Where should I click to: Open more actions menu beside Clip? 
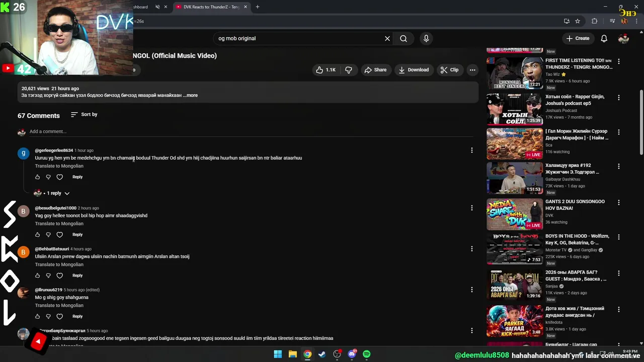(x=472, y=70)
